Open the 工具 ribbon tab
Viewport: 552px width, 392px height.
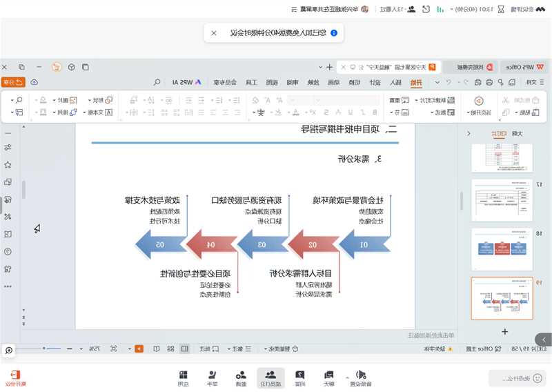[251, 82]
